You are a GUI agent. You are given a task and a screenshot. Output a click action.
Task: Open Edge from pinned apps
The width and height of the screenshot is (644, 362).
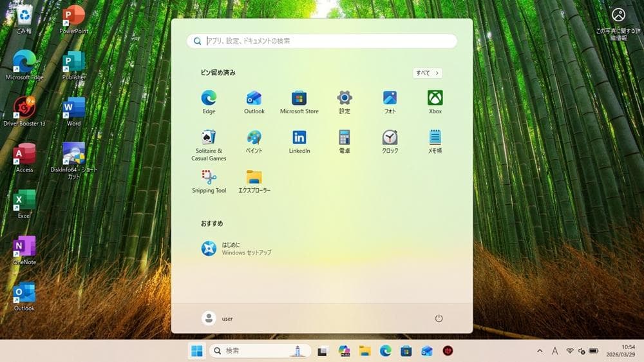(209, 102)
